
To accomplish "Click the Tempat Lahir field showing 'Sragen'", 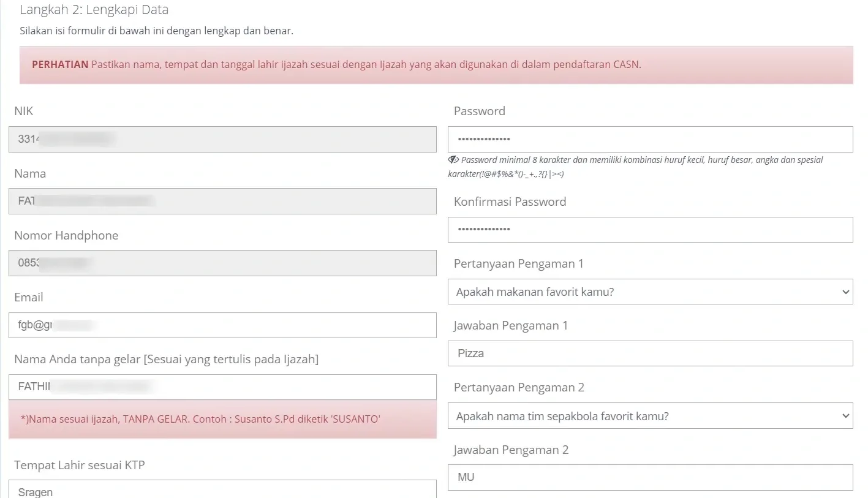I will (223, 490).
